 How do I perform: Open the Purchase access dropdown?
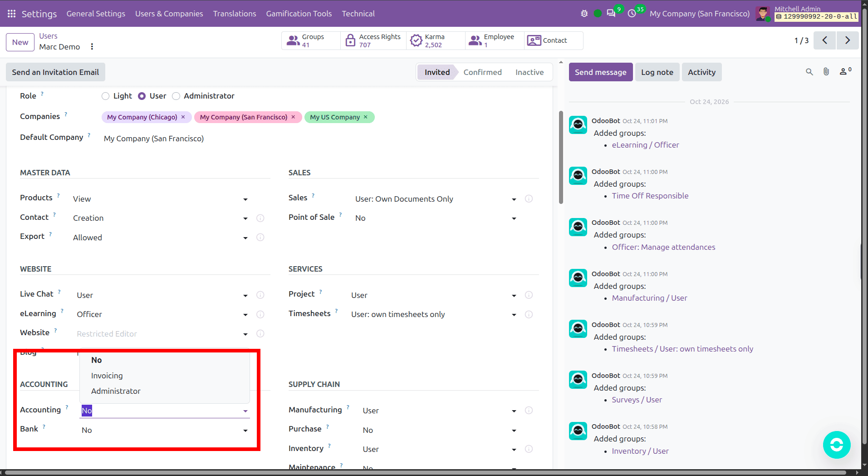tap(440, 430)
